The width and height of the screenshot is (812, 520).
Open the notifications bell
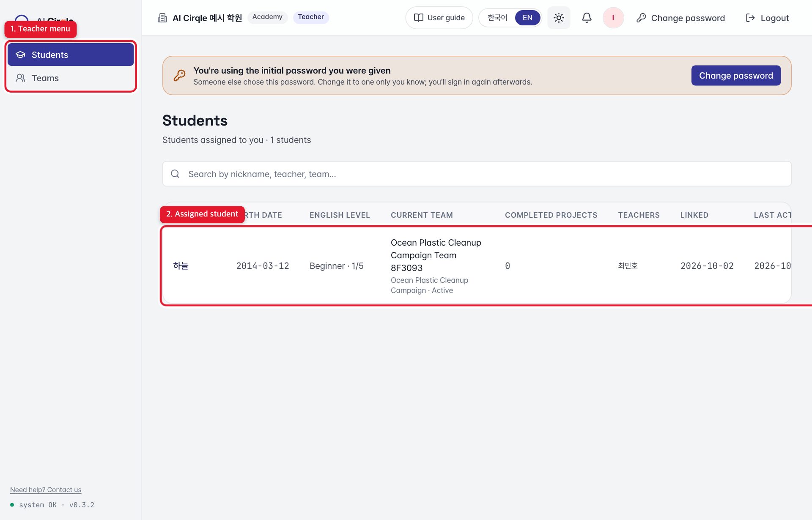587,18
